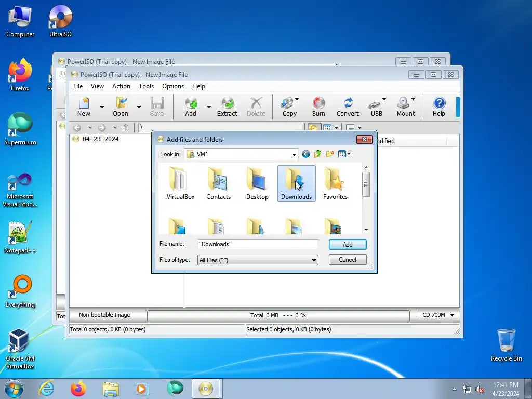Select the .VirtualBox folder

(179, 183)
